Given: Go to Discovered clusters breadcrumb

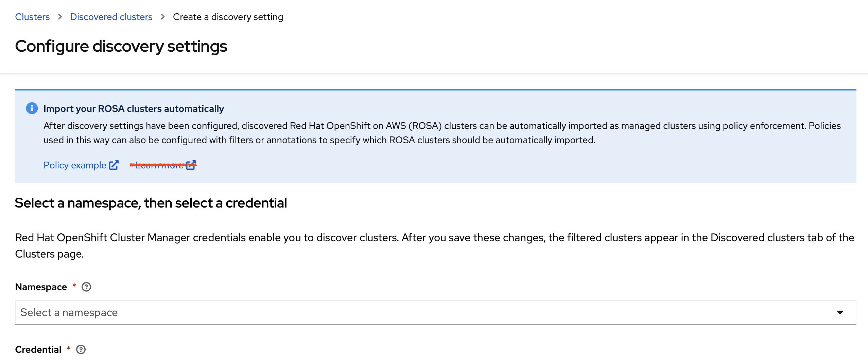Looking at the screenshot, I should 111,17.
